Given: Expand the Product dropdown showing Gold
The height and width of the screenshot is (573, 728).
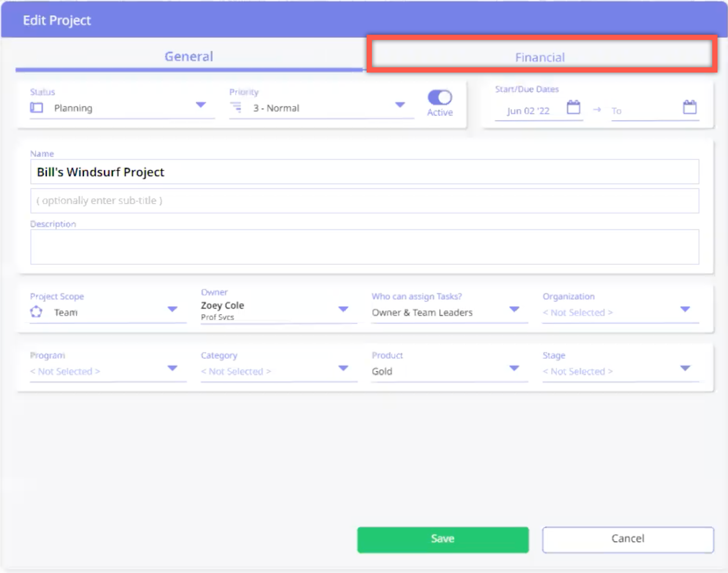Looking at the screenshot, I should pyautogui.click(x=514, y=368).
